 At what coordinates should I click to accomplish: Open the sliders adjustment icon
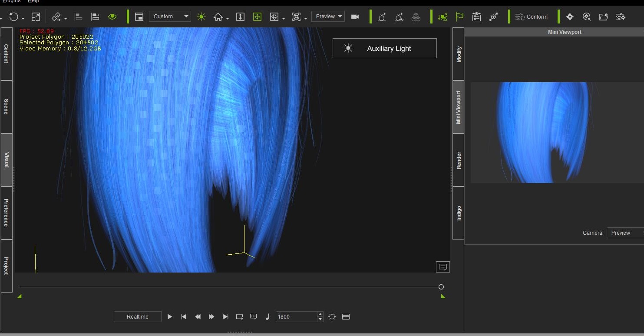point(621,17)
